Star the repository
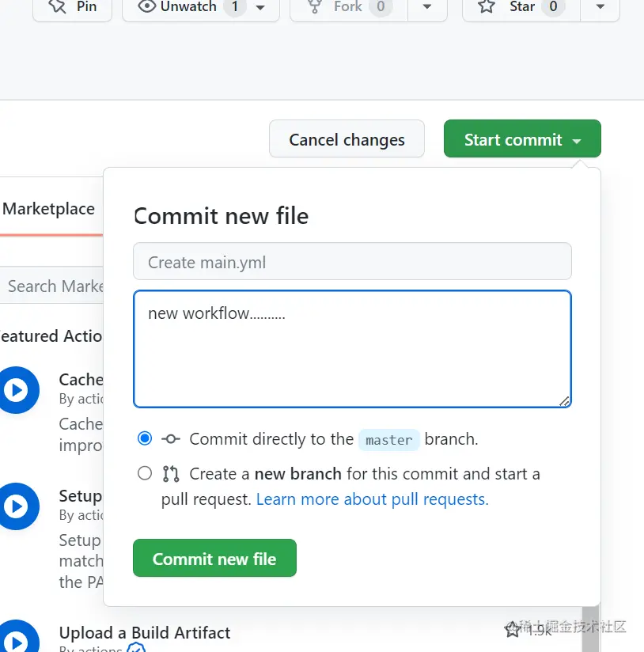The image size is (644, 652). 521,7
